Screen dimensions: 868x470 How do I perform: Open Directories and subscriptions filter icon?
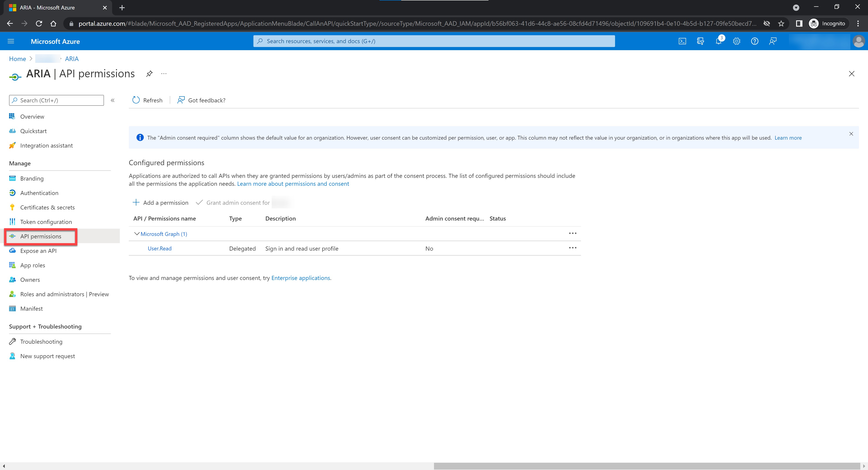pyautogui.click(x=700, y=41)
